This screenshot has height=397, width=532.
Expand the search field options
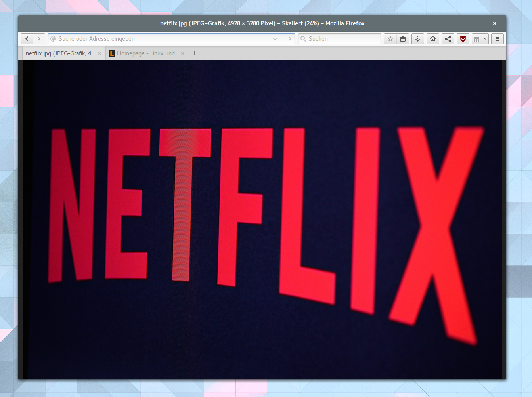click(x=303, y=38)
